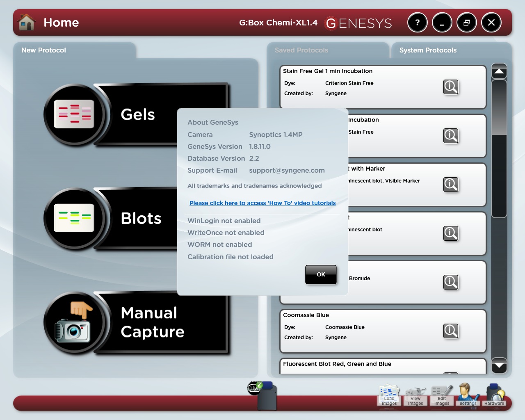Select the Coomassie Blue protocol title

[306, 315]
